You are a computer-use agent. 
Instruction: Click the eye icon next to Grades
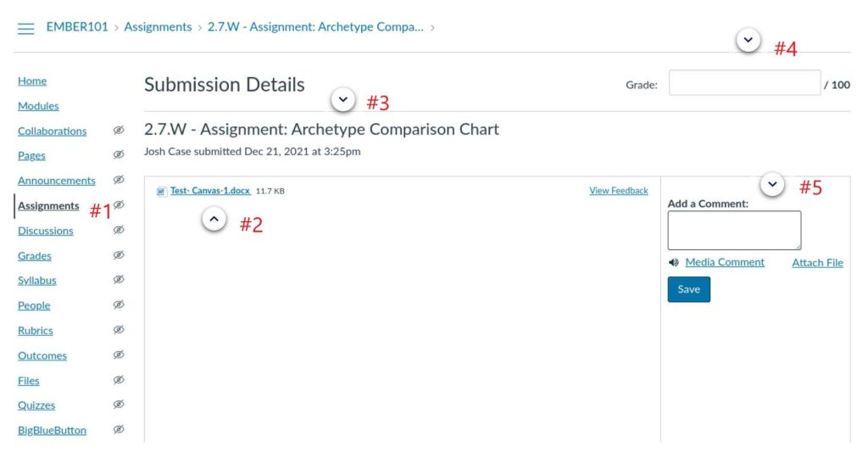(119, 255)
